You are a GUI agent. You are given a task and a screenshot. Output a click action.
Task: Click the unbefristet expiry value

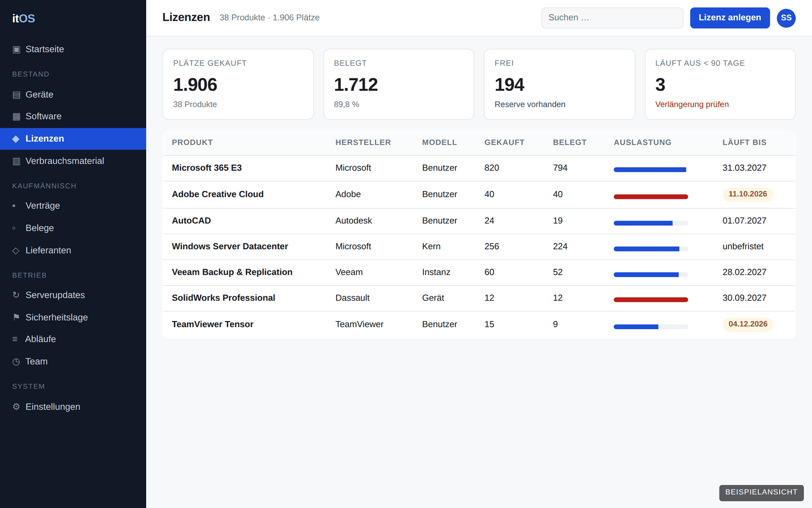pyautogui.click(x=743, y=246)
